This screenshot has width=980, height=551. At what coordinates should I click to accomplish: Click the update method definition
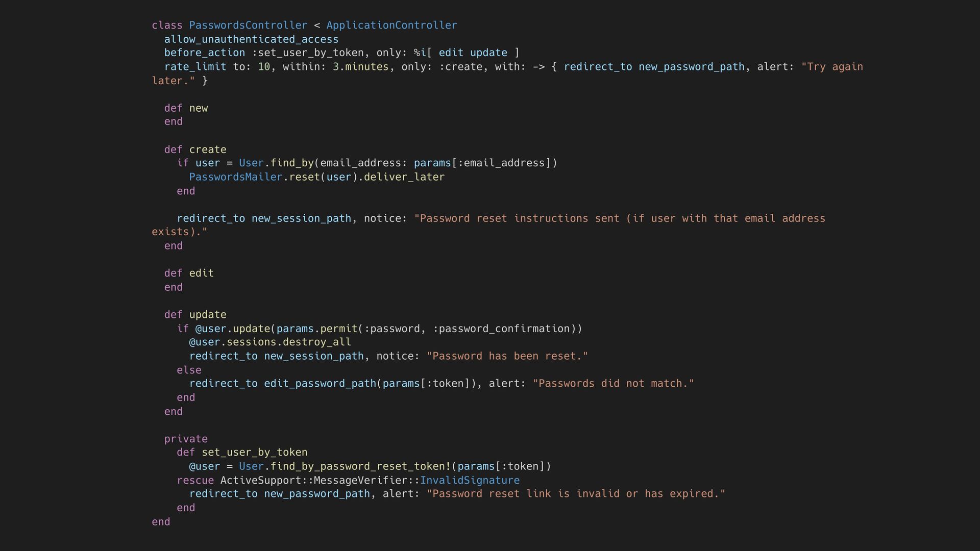point(208,315)
